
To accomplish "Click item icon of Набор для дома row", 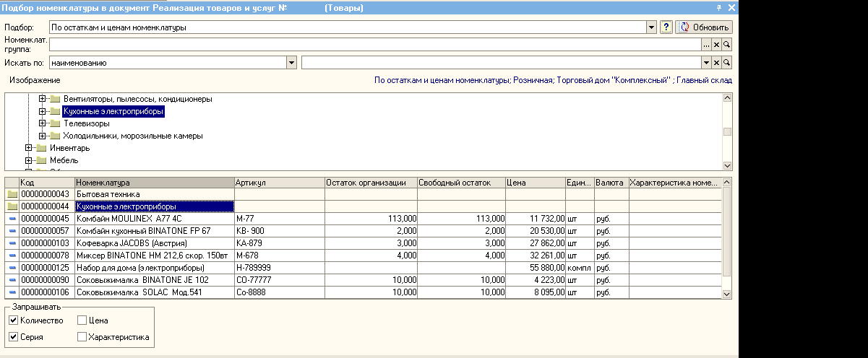I will 12,268.
